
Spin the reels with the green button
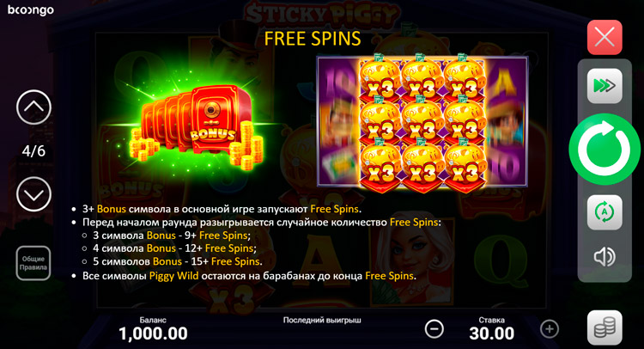coord(605,150)
